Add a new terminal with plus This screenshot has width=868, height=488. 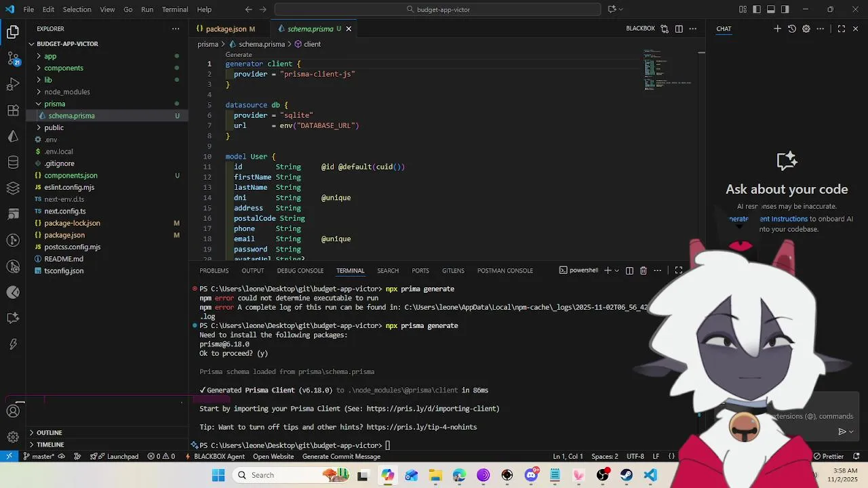[x=608, y=270]
